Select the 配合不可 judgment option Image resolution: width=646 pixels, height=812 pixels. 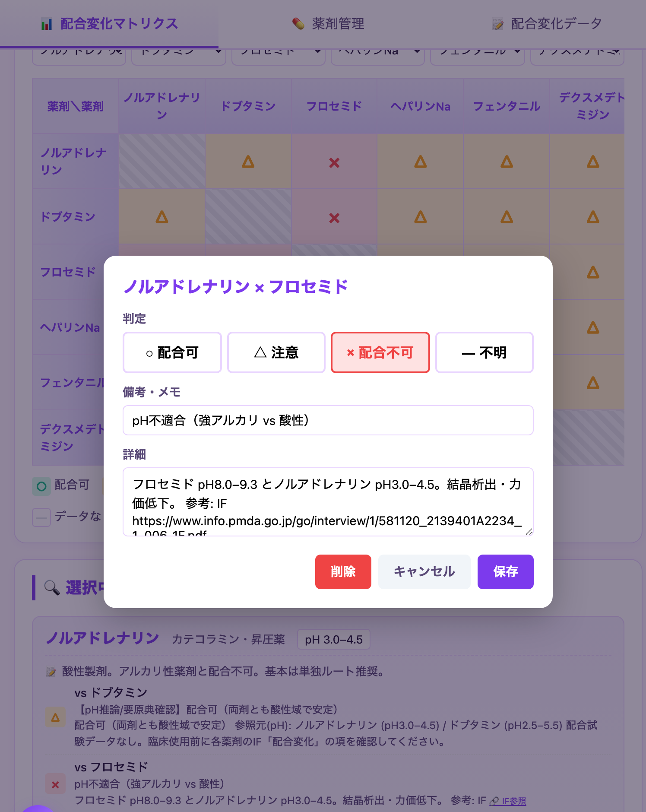pos(380,352)
